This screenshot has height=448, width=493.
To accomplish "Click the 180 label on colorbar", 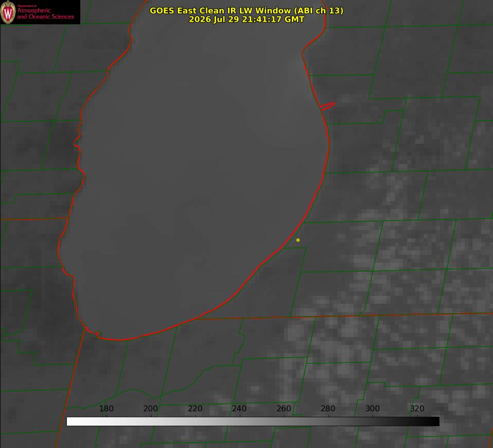I will point(106,408).
